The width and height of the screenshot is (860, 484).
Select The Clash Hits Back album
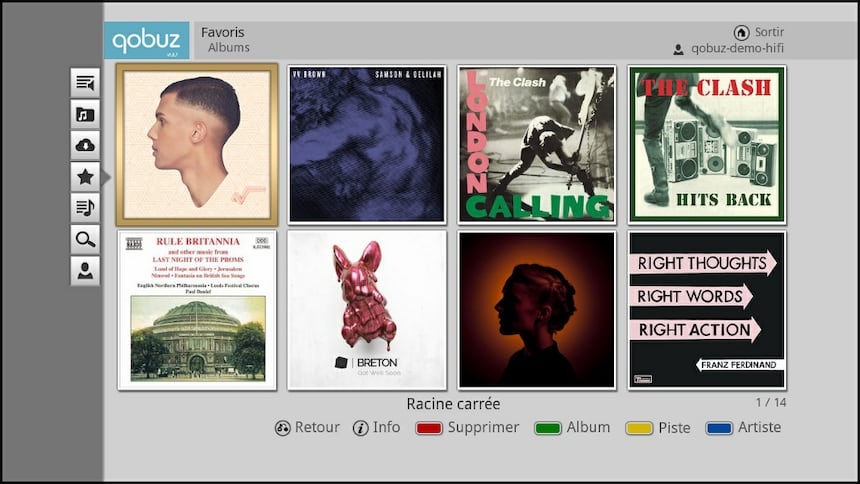[707, 145]
